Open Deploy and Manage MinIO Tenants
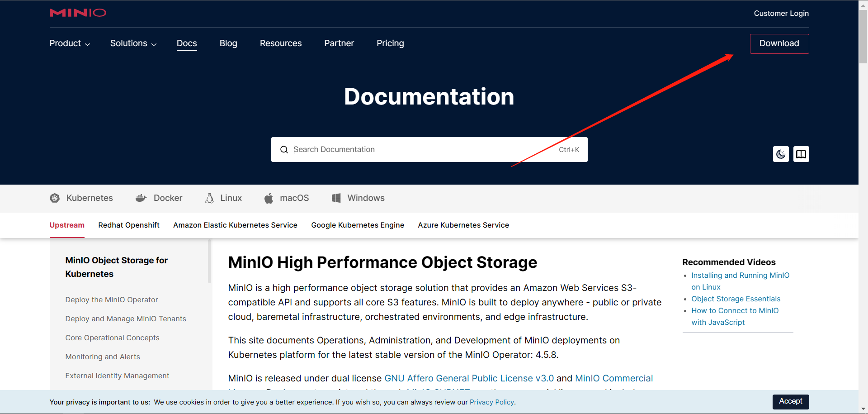This screenshot has height=414, width=868. coord(126,319)
